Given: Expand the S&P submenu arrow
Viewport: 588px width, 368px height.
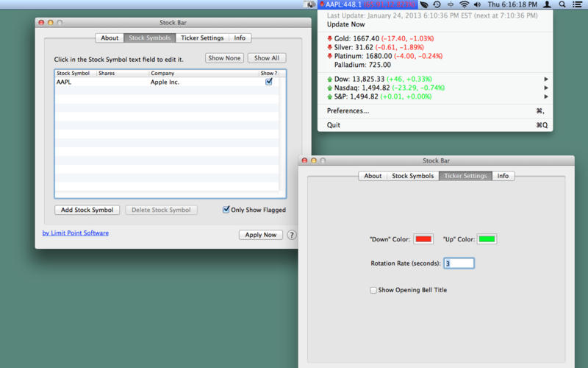Looking at the screenshot, I should (x=546, y=96).
